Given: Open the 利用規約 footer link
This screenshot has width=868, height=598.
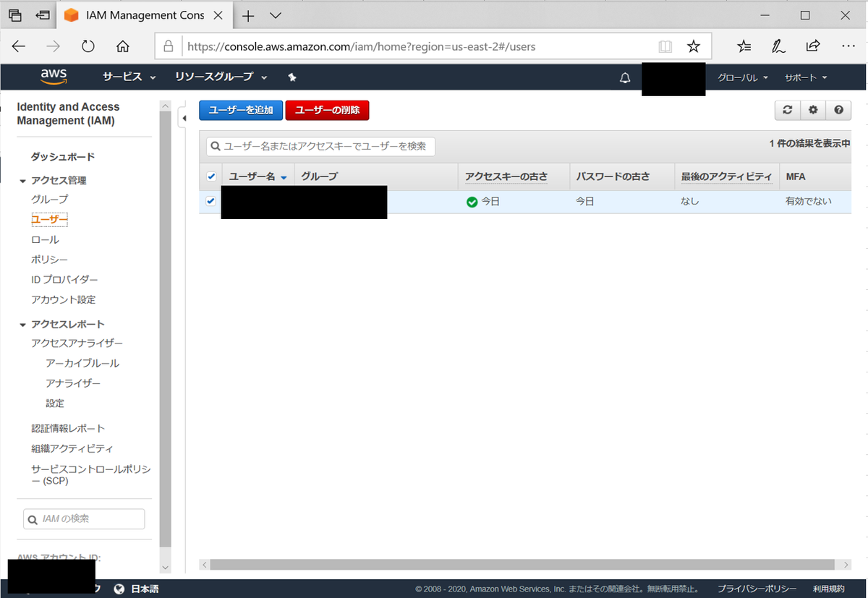Looking at the screenshot, I should [829, 589].
